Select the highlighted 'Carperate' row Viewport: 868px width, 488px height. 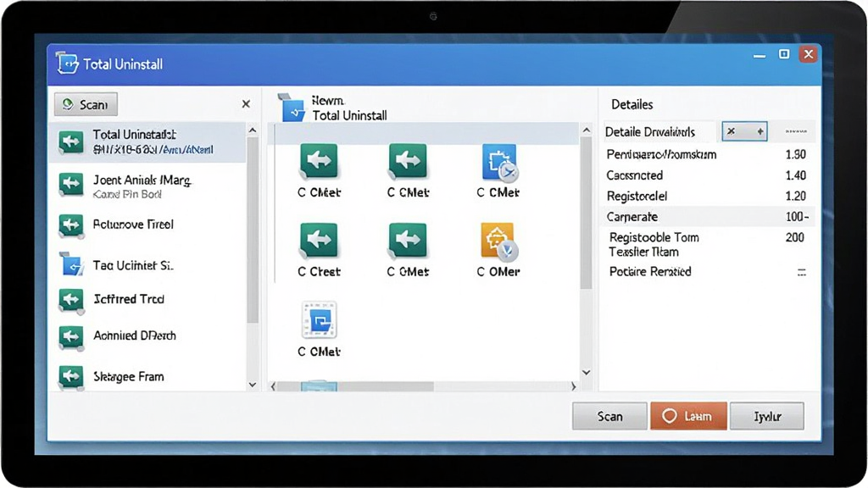[708, 216]
